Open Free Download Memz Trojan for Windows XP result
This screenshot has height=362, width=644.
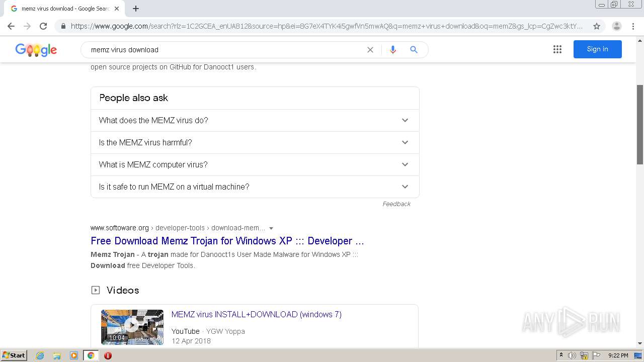tap(227, 241)
